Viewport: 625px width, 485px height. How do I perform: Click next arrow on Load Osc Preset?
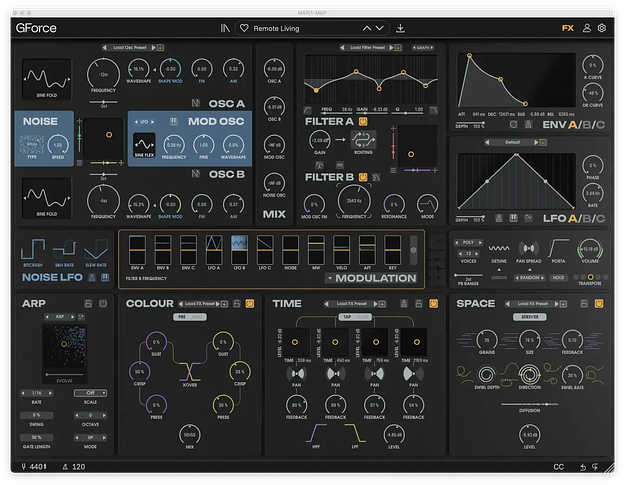(x=153, y=47)
